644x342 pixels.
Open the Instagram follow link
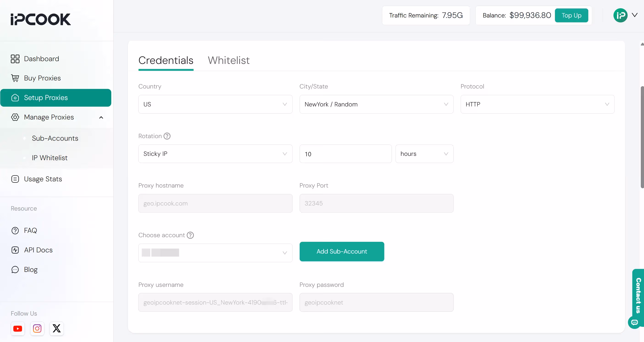coord(37,328)
